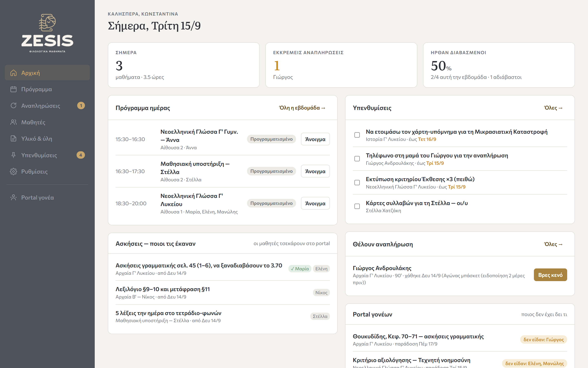Click the ZESIS logo in sidebar
Image resolution: width=588 pixels, height=368 pixels.
[x=47, y=33]
